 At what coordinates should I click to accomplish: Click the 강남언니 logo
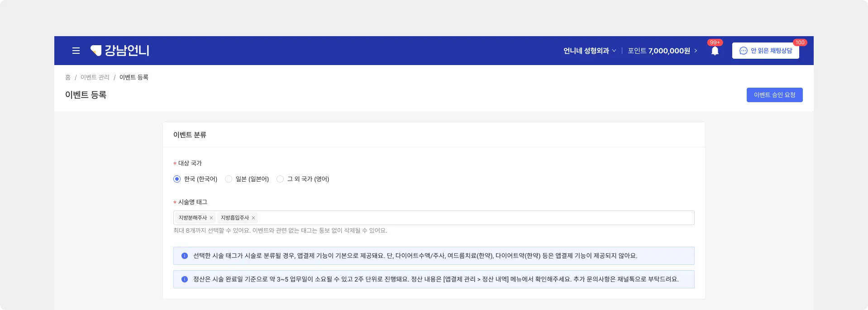point(120,50)
